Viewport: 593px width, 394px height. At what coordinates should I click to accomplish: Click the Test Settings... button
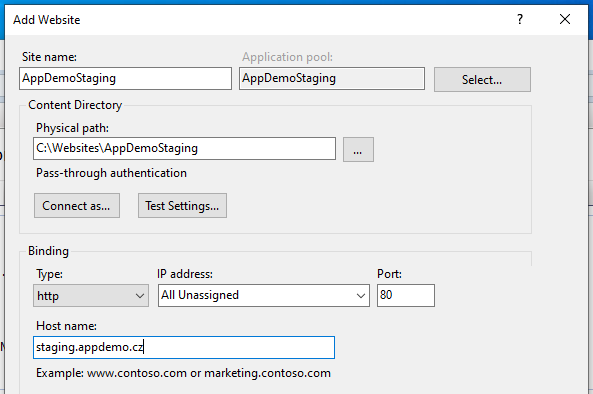point(182,206)
